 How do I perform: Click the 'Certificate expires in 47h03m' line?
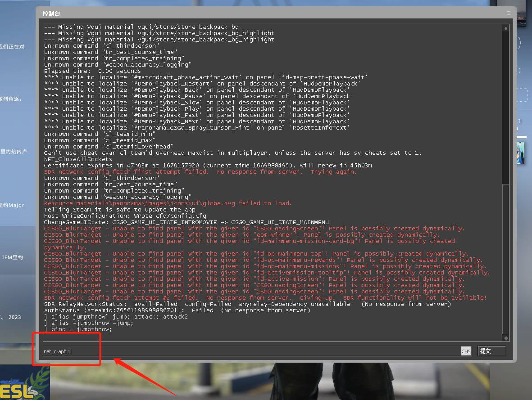click(x=208, y=166)
